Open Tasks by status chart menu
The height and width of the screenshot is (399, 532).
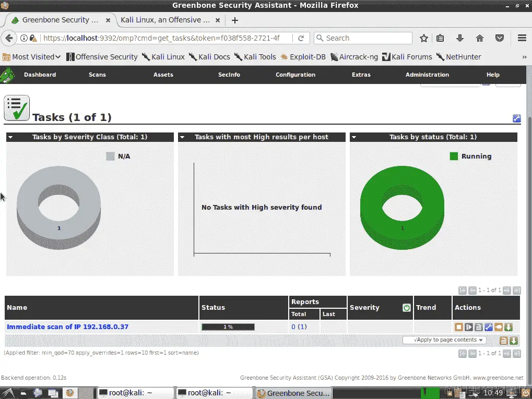click(x=354, y=137)
